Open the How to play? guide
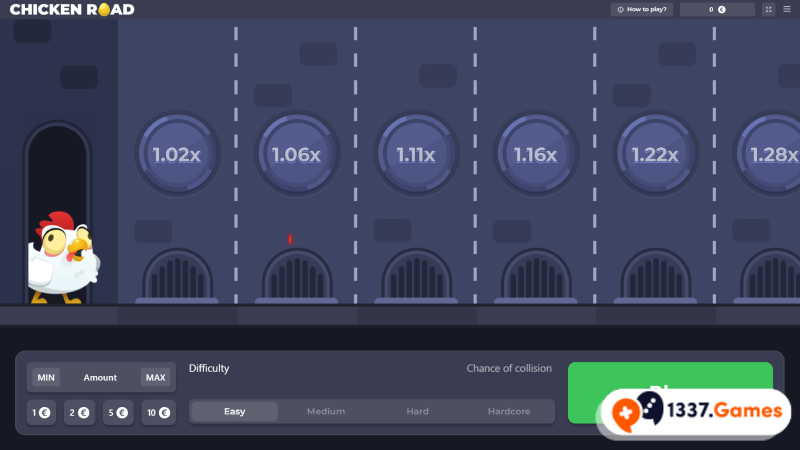Image resolution: width=800 pixels, height=450 pixels. [642, 9]
